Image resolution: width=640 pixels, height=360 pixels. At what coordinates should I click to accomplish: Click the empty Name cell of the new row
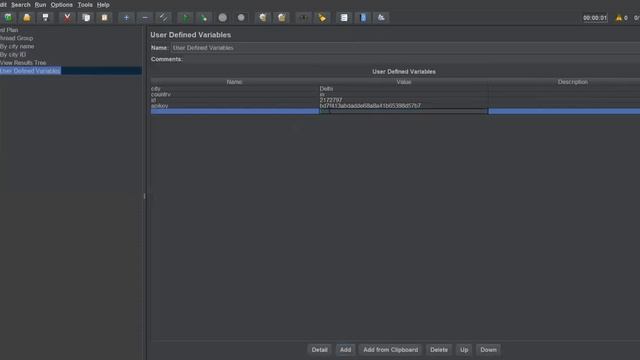point(235,111)
